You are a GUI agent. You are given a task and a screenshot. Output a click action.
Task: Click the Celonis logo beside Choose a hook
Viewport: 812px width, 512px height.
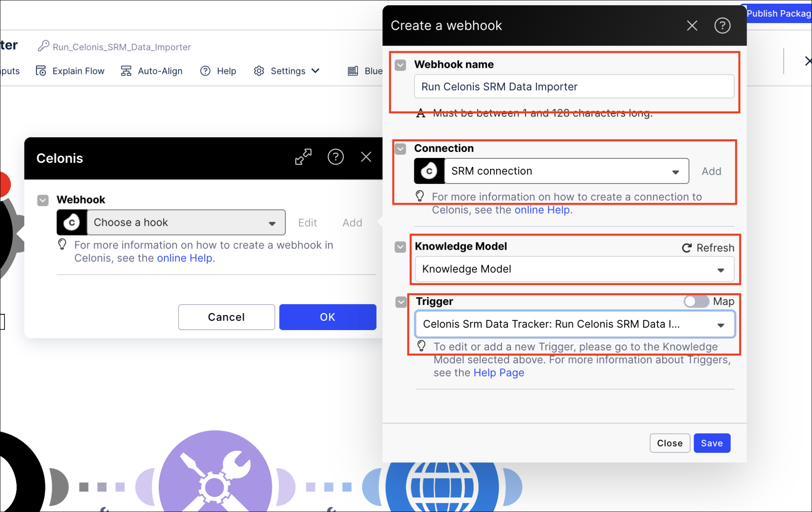(72, 223)
